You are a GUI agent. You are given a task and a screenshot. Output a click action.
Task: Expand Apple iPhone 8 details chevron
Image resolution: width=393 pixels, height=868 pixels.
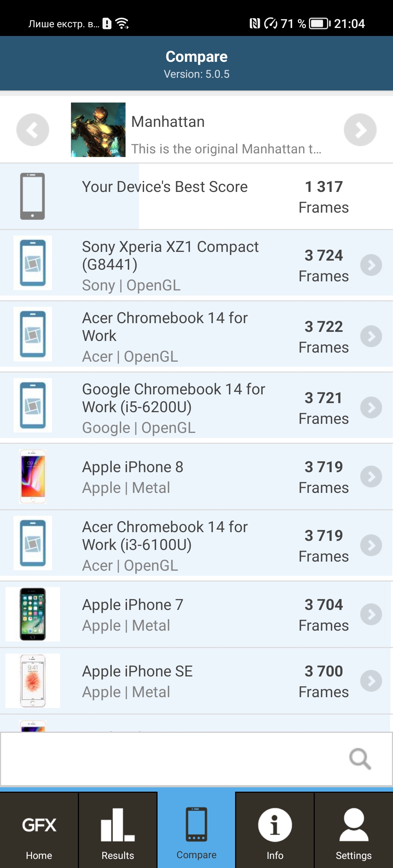click(x=371, y=477)
